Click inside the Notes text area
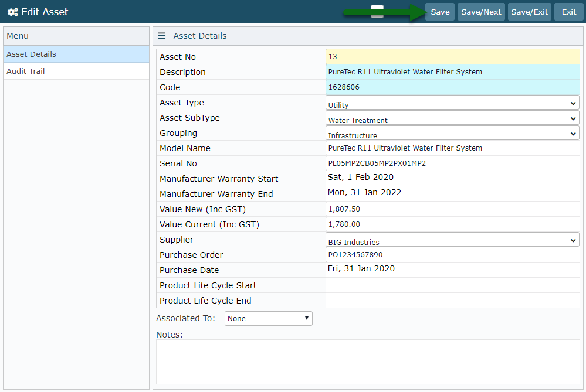 pyautogui.click(x=368, y=362)
